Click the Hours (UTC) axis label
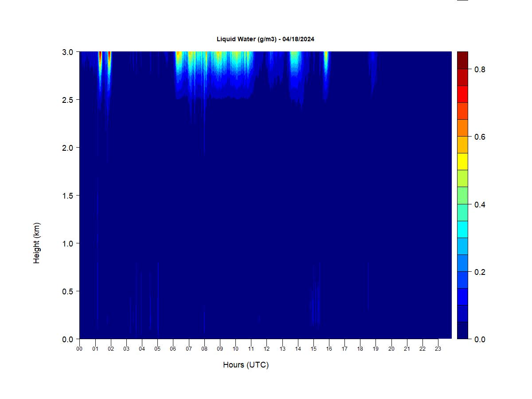The width and height of the screenshot is (532, 399). [x=246, y=365]
